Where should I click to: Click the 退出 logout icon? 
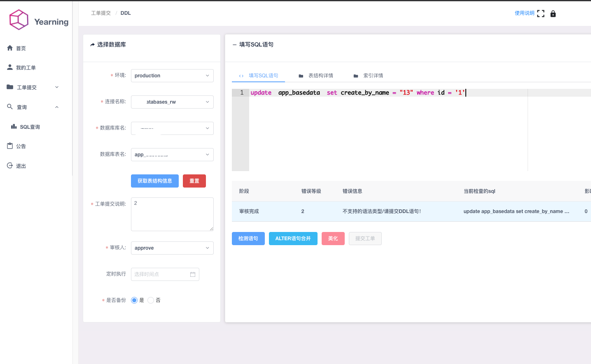[9, 165]
